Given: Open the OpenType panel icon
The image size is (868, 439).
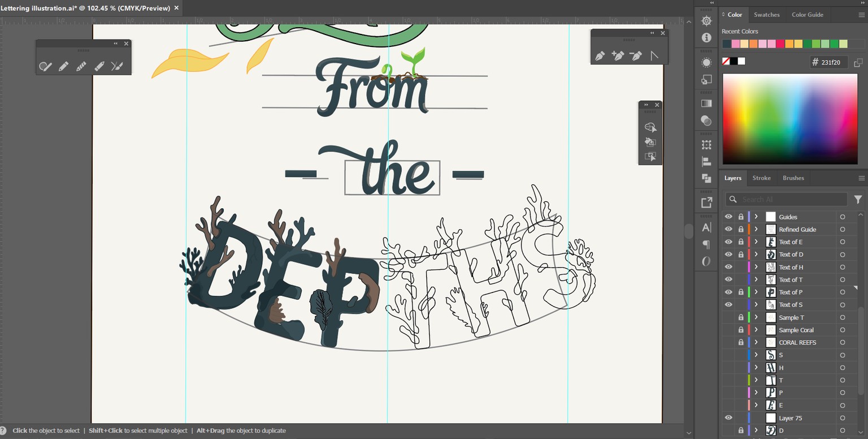Looking at the screenshot, I should click(x=706, y=261).
